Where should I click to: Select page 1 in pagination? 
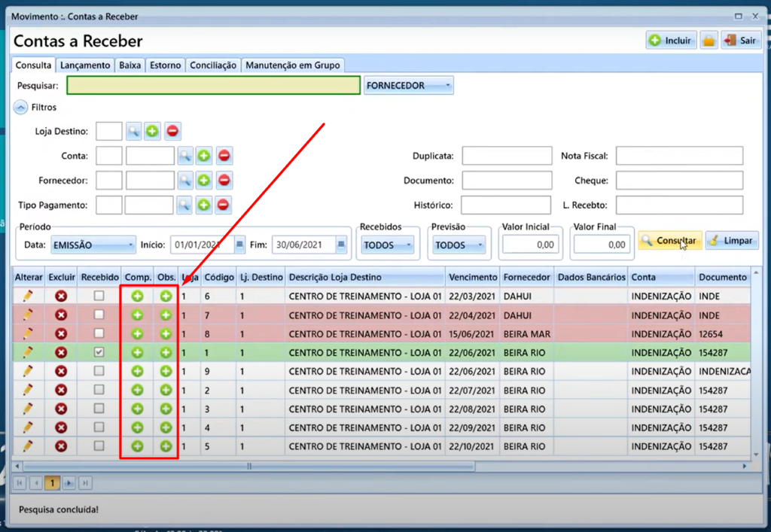pyautogui.click(x=52, y=483)
